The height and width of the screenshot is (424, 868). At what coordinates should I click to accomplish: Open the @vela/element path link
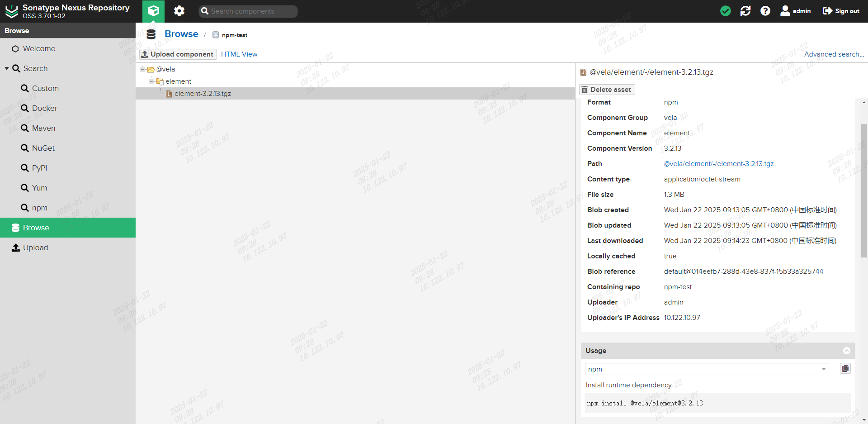point(718,164)
